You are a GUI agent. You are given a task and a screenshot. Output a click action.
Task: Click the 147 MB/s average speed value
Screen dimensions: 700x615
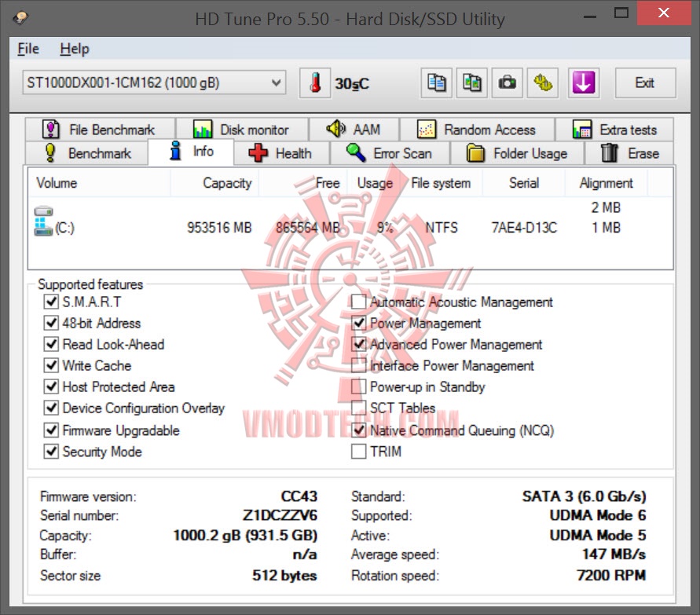[x=614, y=555]
